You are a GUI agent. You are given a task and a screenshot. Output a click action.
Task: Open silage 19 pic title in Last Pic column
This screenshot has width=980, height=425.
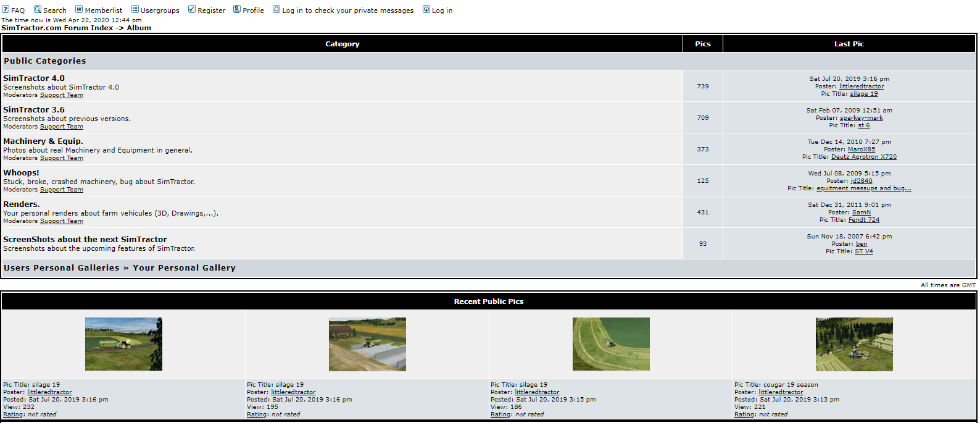point(864,94)
